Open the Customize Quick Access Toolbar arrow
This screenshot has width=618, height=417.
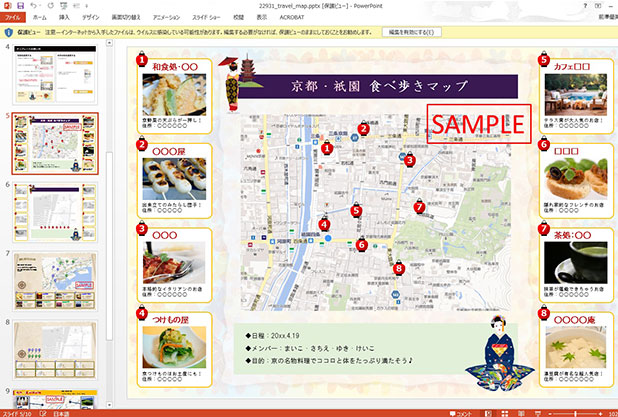pos(86,6)
